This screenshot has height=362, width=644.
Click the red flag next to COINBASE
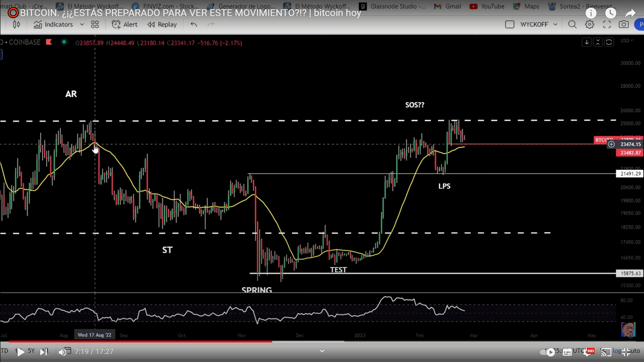point(49,42)
